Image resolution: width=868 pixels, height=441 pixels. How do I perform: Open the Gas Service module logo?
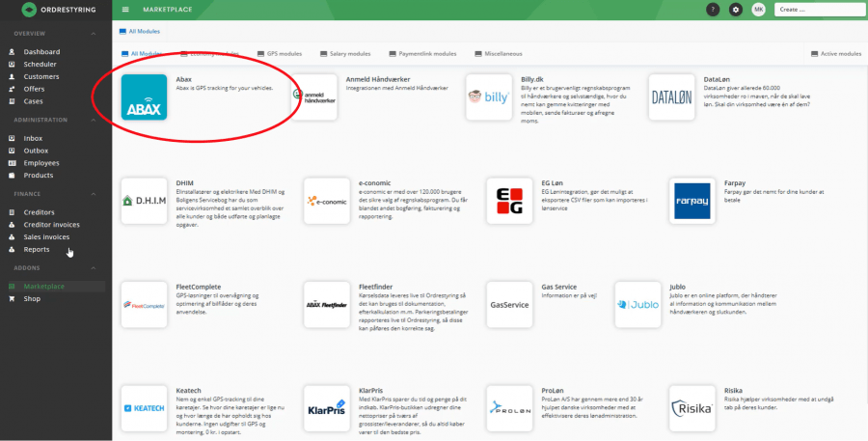pyautogui.click(x=509, y=304)
